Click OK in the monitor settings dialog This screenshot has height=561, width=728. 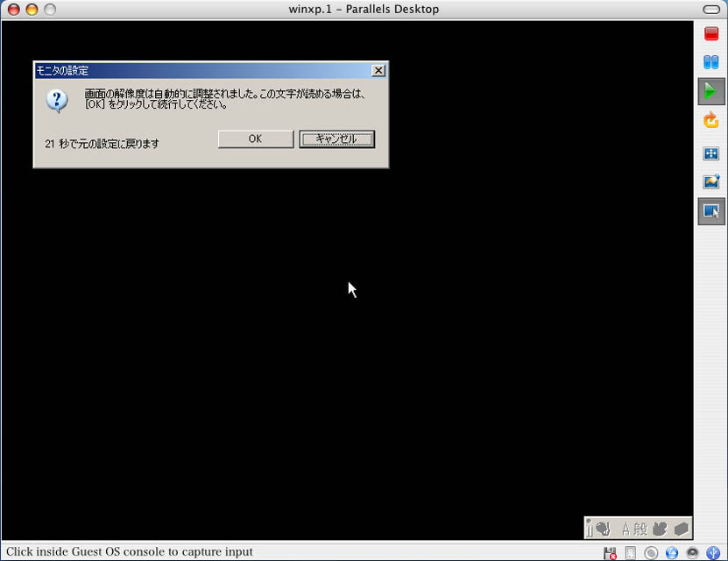click(x=255, y=138)
